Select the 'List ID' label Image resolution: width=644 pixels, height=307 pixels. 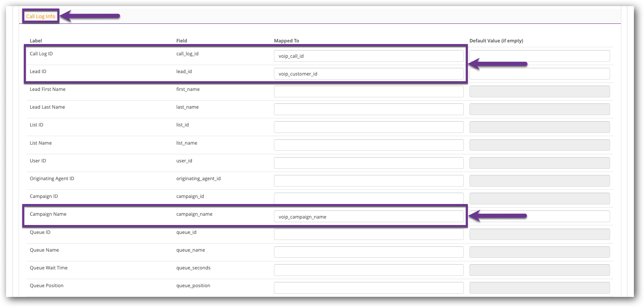[x=36, y=125]
